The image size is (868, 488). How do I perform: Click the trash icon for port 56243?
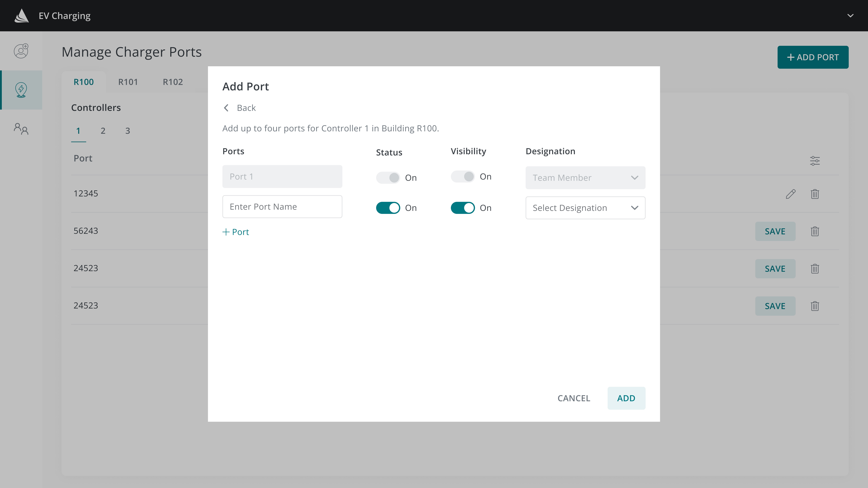[x=815, y=231]
